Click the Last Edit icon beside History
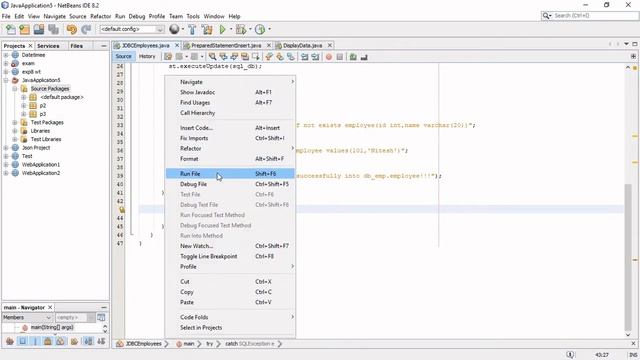The height and width of the screenshot is (360, 640). click(x=168, y=57)
